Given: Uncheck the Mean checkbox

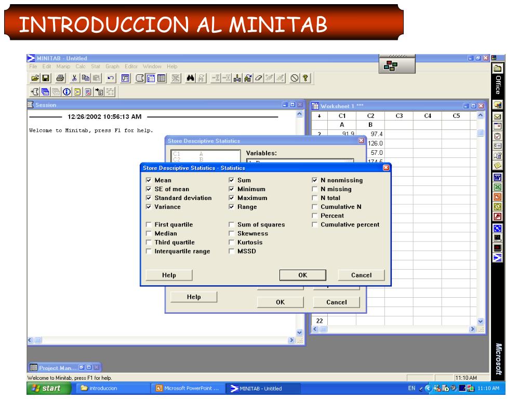Looking at the screenshot, I should [149, 180].
